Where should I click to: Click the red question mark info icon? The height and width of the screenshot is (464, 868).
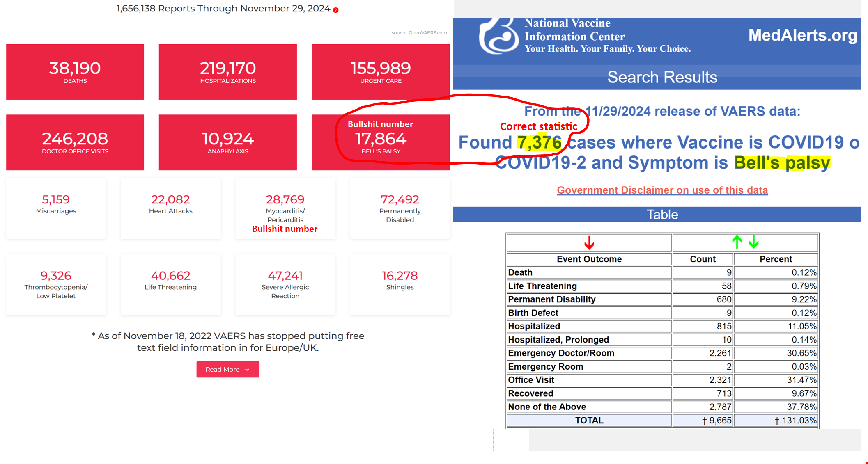[336, 10]
